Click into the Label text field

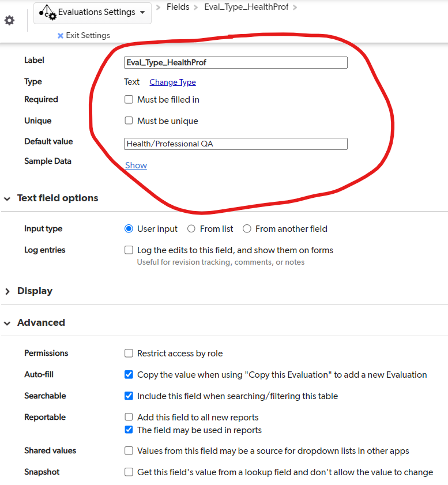236,62
